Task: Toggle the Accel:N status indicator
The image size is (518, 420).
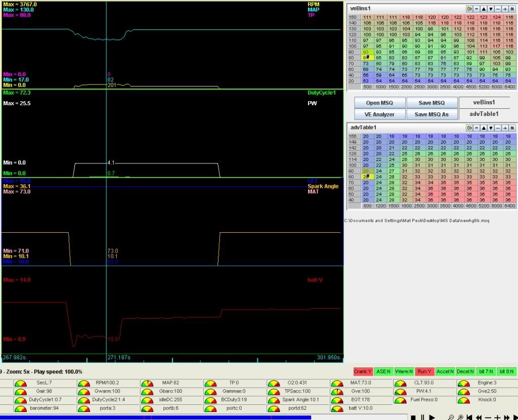Action: (x=445, y=372)
